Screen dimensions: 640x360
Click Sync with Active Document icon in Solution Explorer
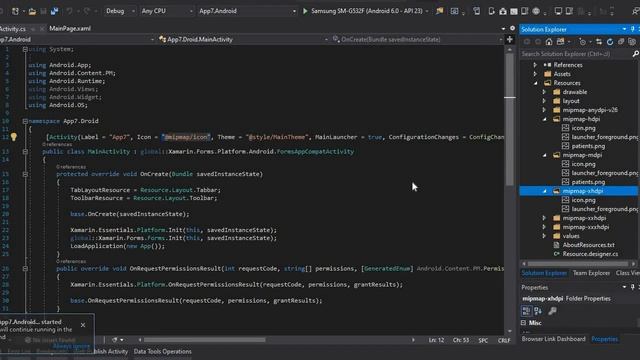[599, 42]
